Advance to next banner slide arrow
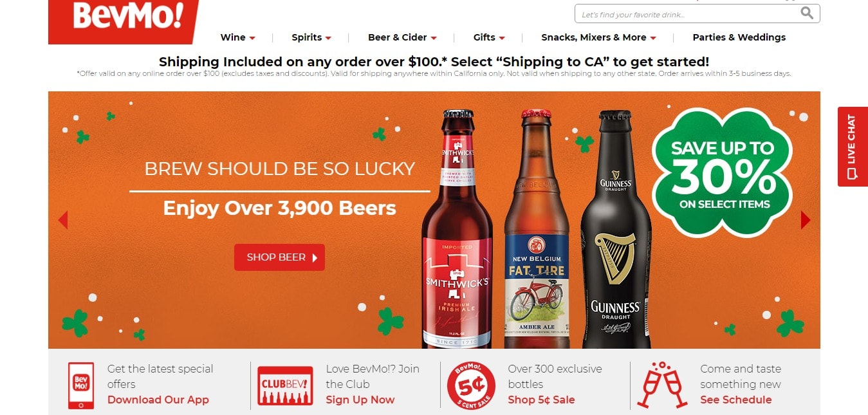Image resolution: width=868 pixels, height=415 pixels. (806, 220)
